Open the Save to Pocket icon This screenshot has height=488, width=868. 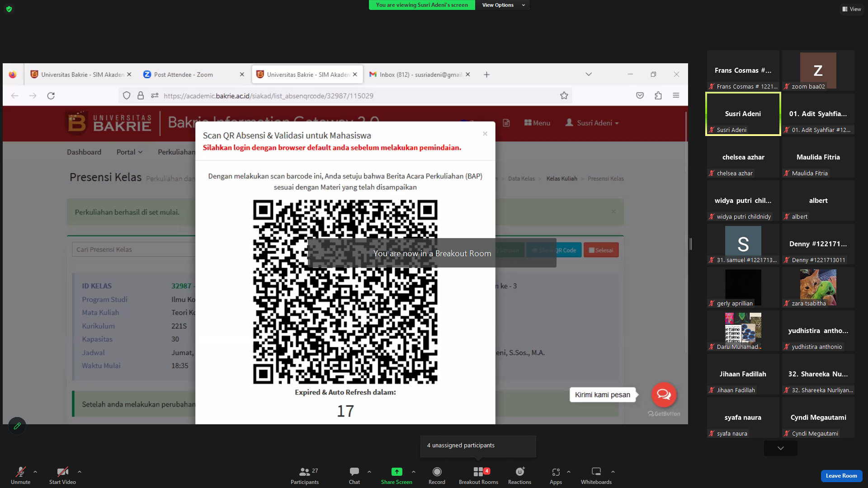click(x=640, y=96)
